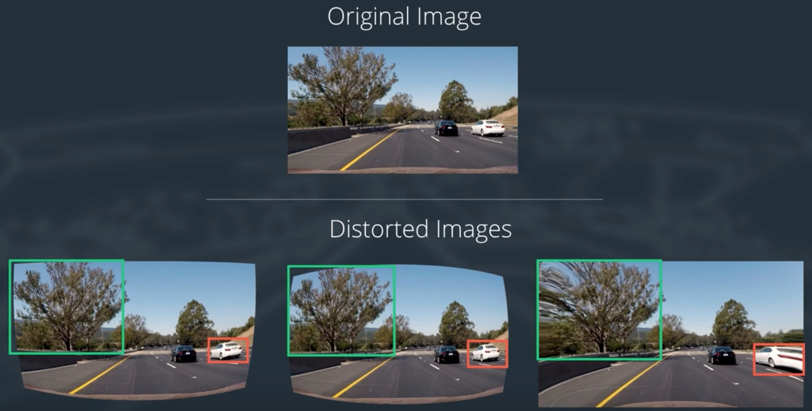
Task: Click red box in first distorted image
Action: (x=228, y=350)
